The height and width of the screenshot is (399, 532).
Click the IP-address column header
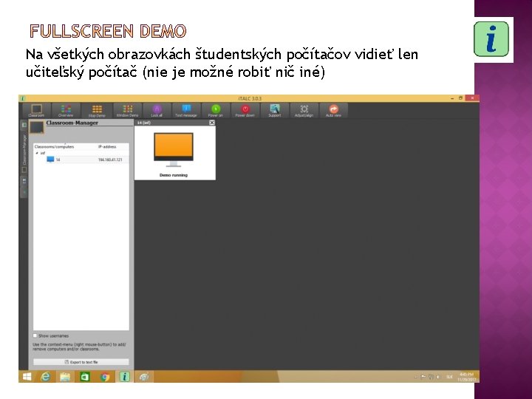point(107,147)
